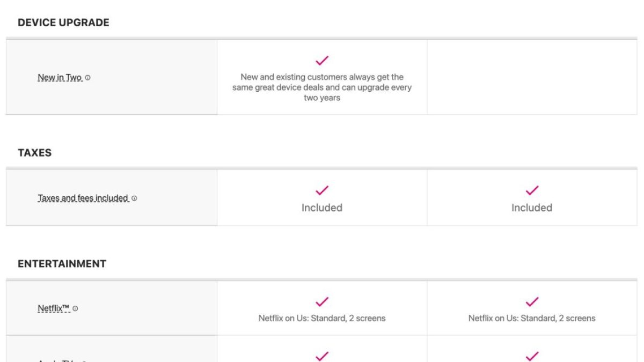
Task: Open the New in Two link
Action: click(x=59, y=78)
